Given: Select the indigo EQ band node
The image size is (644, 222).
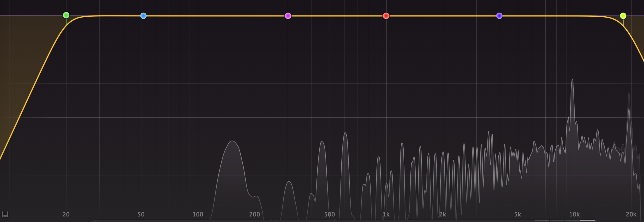Looking at the screenshot, I should 499,16.
